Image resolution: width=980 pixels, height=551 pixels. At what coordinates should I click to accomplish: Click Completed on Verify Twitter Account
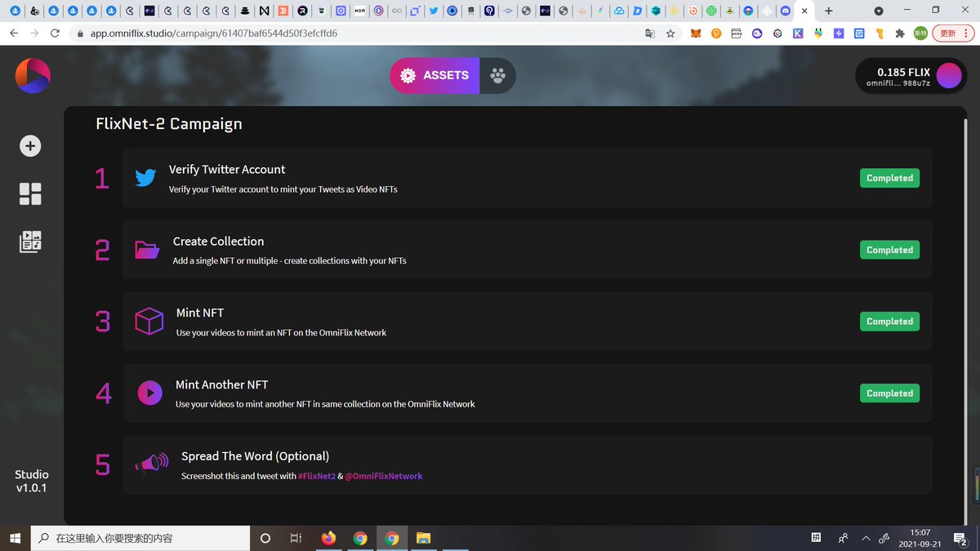889,178
